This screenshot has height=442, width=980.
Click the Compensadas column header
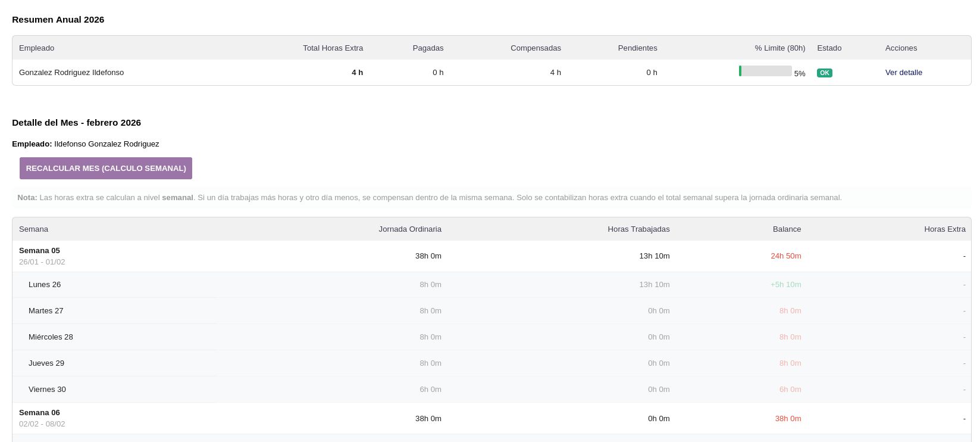click(536, 48)
